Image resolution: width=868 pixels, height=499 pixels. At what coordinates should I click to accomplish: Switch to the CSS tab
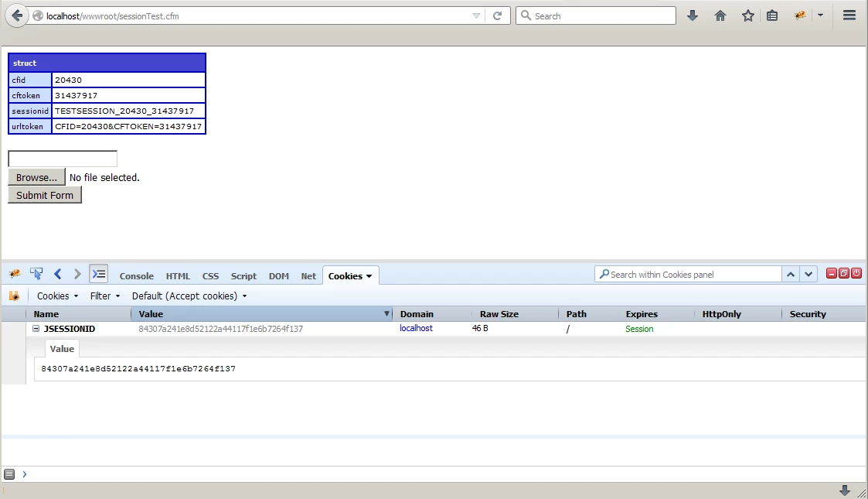click(210, 276)
